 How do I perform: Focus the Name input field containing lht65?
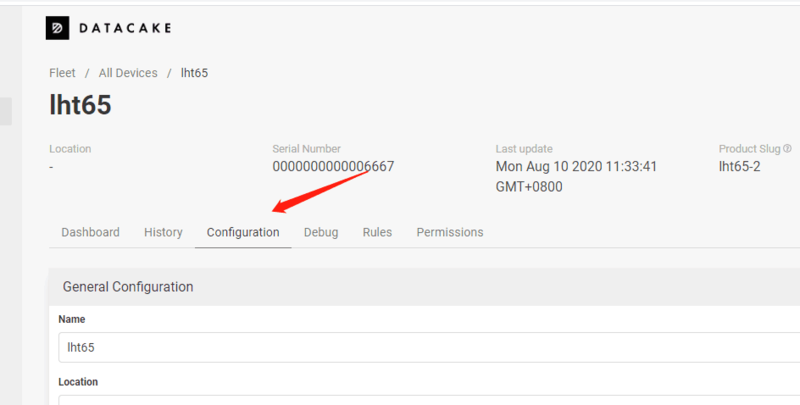pyautogui.click(x=429, y=347)
